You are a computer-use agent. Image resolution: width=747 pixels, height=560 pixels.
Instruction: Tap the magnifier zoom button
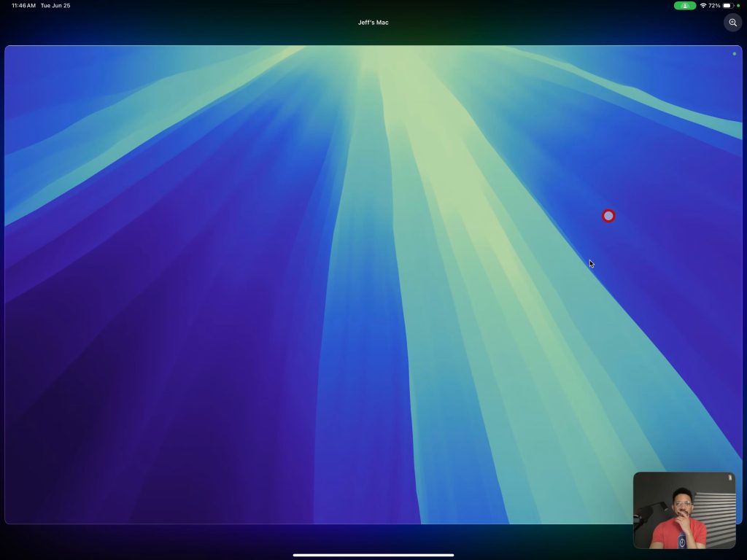pyautogui.click(x=732, y=23)
